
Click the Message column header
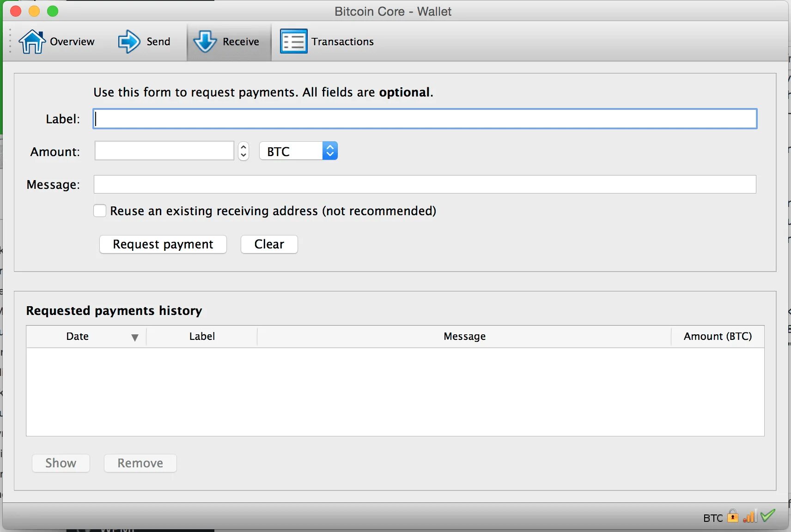464,337
